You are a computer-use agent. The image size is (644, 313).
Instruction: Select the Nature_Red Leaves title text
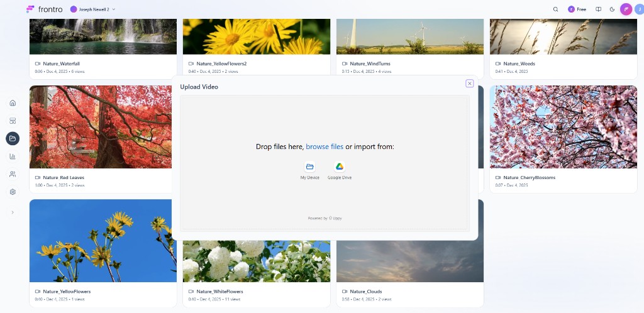point(64,178)
